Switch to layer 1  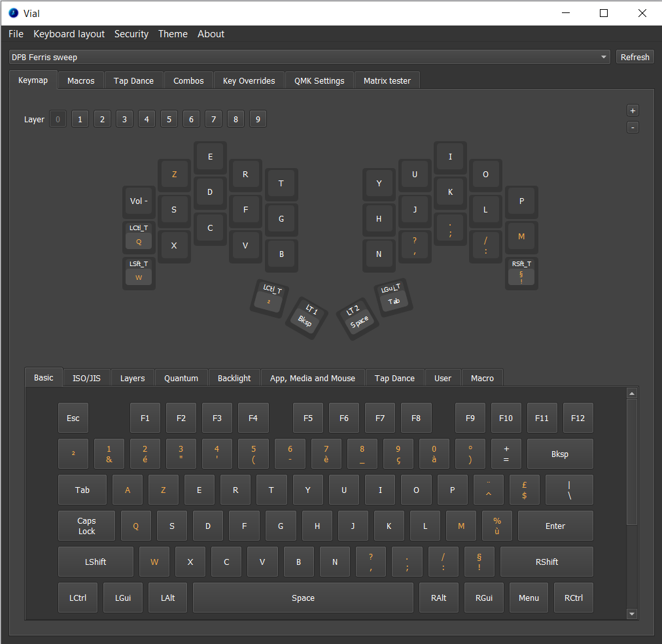[80, 119]
